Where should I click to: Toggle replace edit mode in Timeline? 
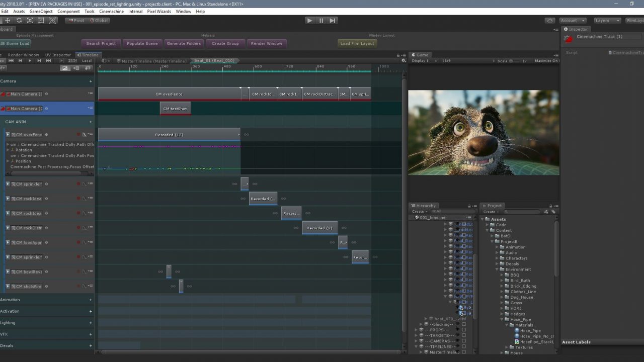click(x=87, y=68)
